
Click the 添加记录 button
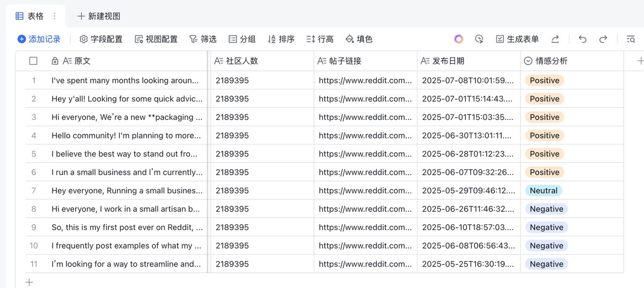(x=39, y=39)
